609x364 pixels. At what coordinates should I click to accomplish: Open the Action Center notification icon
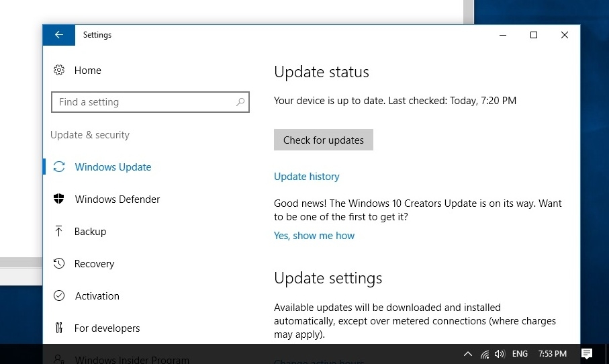coord(587,354)
